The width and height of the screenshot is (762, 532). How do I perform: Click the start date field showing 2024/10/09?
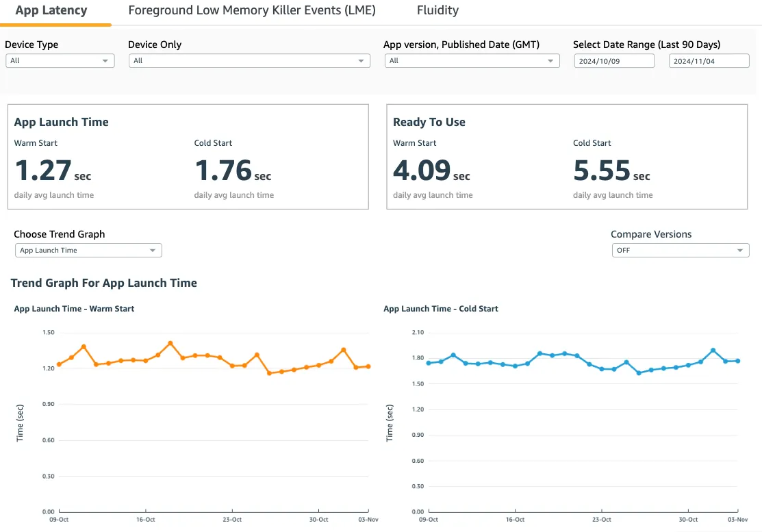tap(614, 61)
